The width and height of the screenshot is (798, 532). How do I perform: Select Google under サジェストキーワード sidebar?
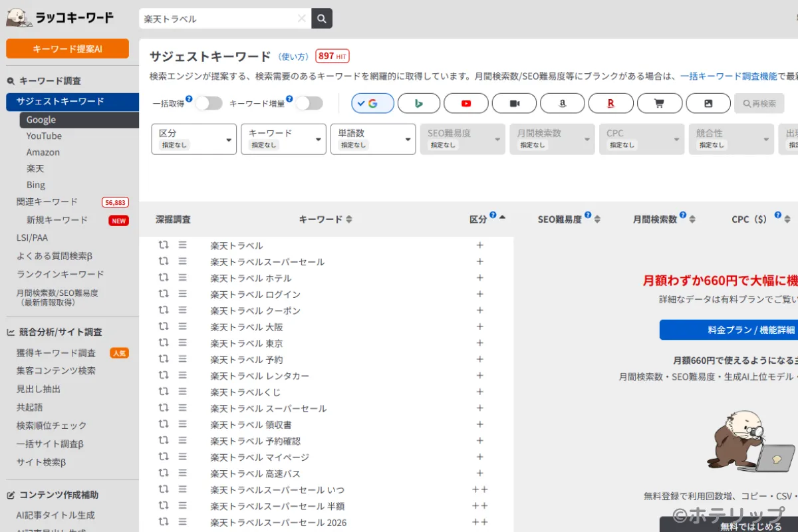click(79, 120)
